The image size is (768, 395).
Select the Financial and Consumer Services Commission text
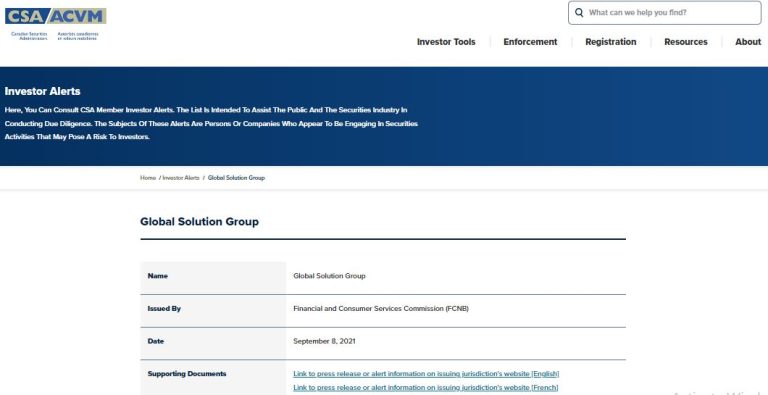click(x=381, y=309)
